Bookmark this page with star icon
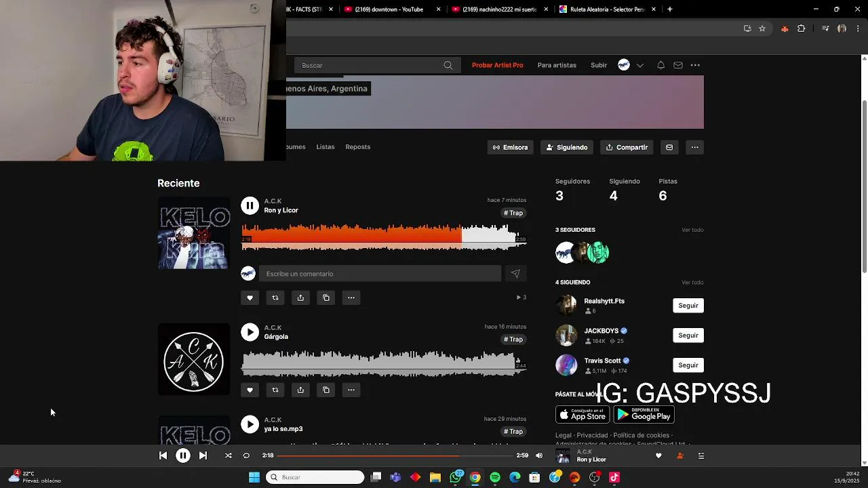The width and height of the screenshot is (868, 488). tap(762, 28)
